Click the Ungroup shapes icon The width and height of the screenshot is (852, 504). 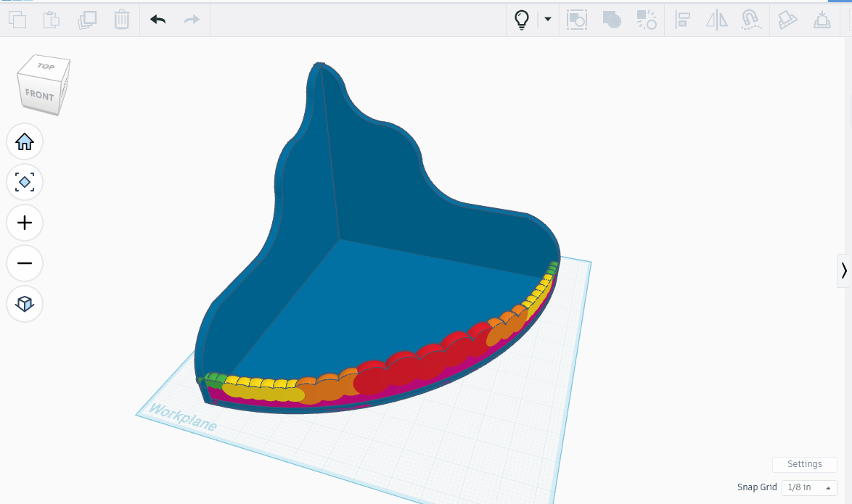click(x=647, y=20)
